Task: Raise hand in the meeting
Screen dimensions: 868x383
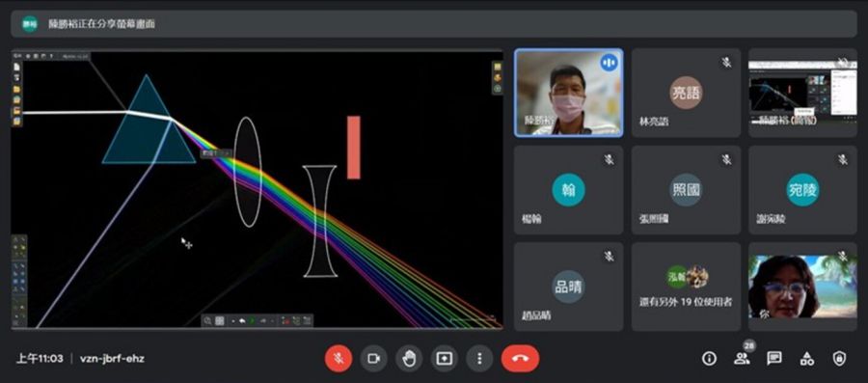Action: tap(409, 359)
